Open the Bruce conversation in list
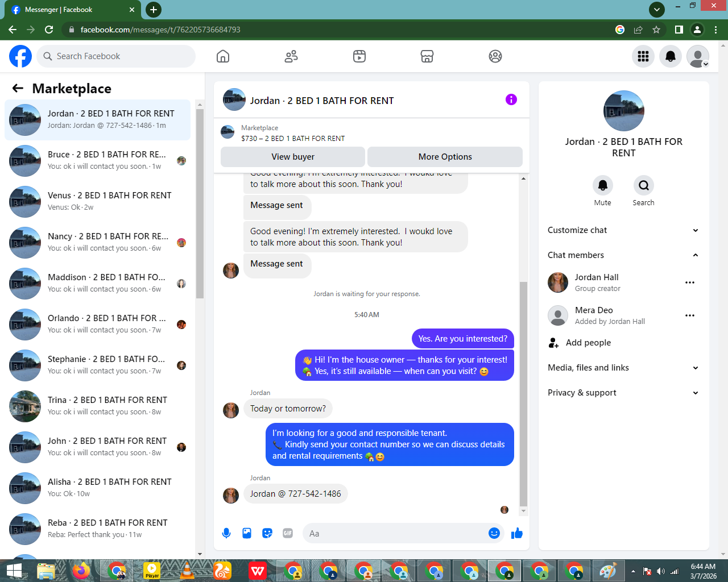This screenshot has width=728, height=582. (x=98, y=161)
